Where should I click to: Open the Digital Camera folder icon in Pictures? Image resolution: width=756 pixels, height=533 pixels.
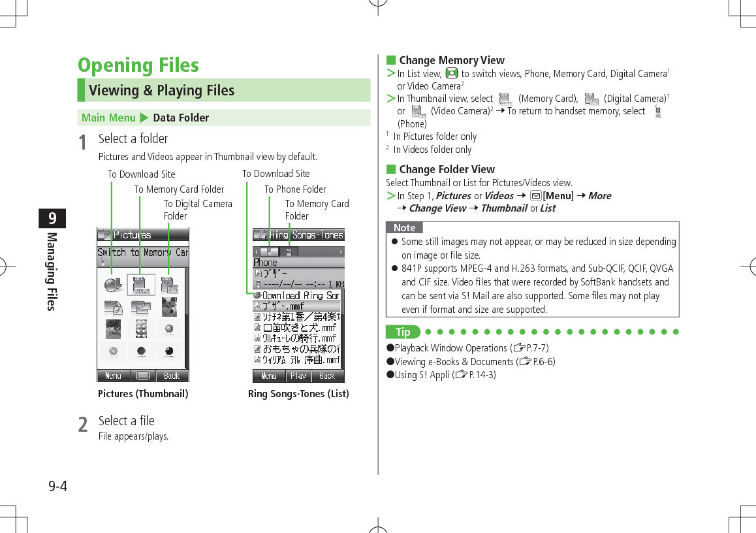(x=168, y=285)
